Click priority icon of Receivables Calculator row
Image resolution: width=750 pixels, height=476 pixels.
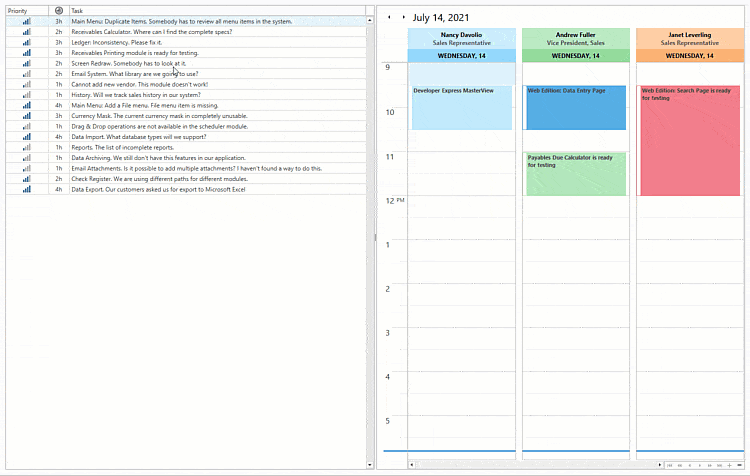[x=27, y=32]
